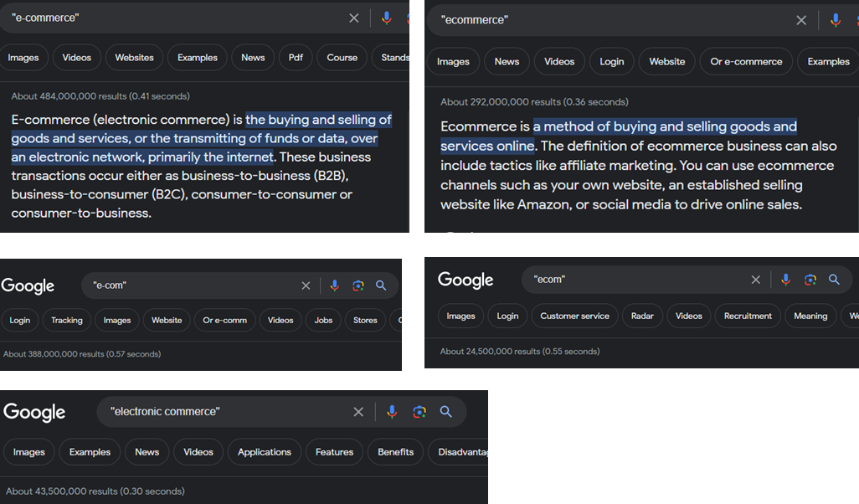
Task: Select the Login chip under "ecommerce" search
Action: click(x=611, y=62)
